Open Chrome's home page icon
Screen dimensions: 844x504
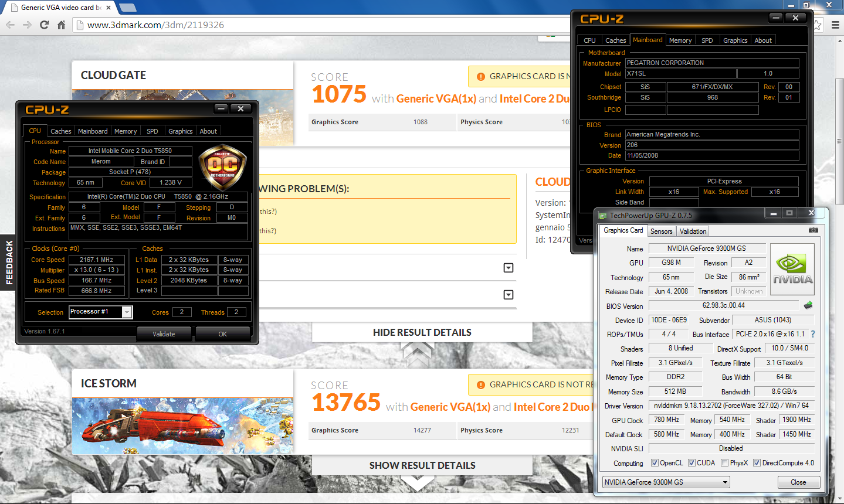(61, 25)
